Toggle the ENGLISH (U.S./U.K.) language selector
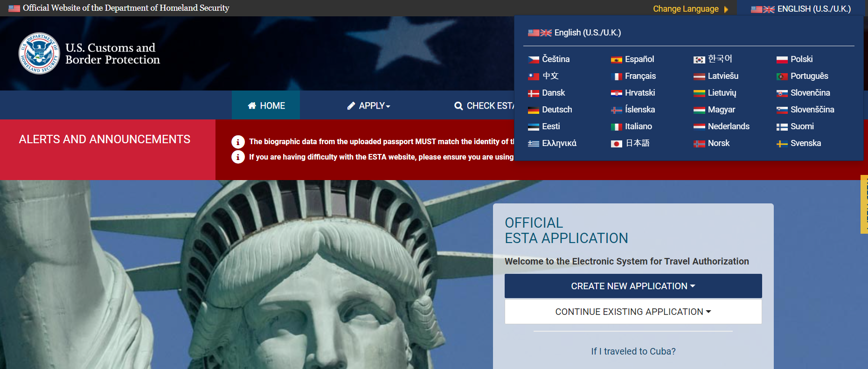Screen dimensions: 868x369 [x=801, y=9]
